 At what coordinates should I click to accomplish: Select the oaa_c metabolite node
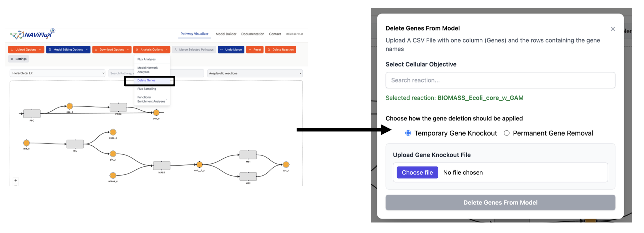tap(70, 106)
